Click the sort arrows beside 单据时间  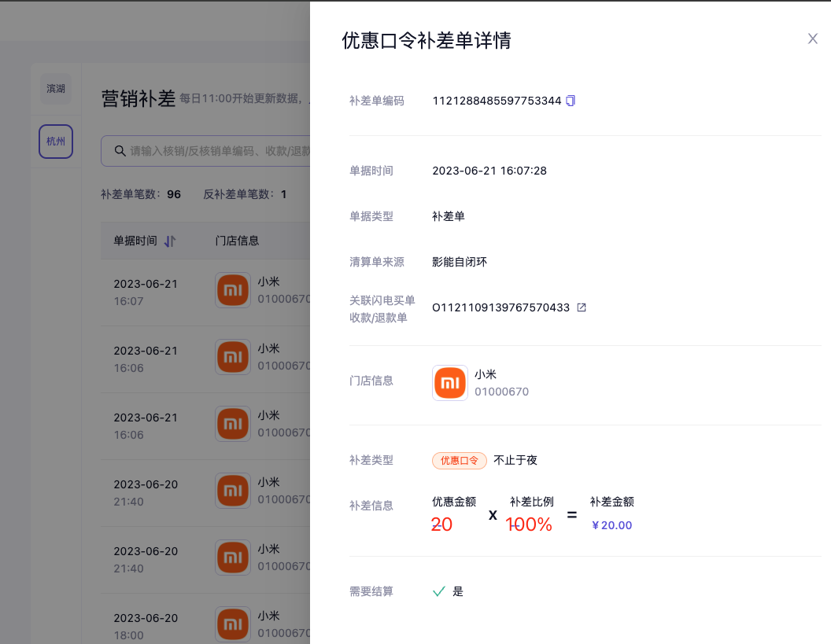coord(170,241)
